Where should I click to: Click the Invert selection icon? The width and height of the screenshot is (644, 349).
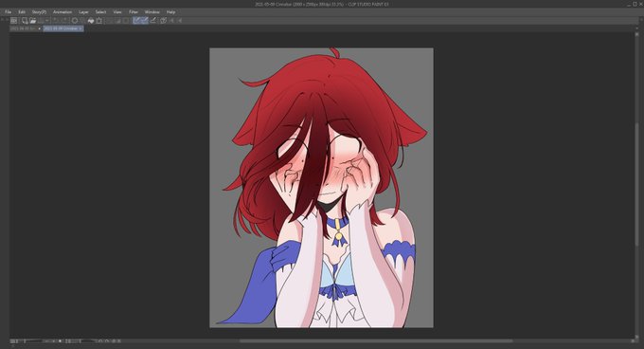coord(117,21)
